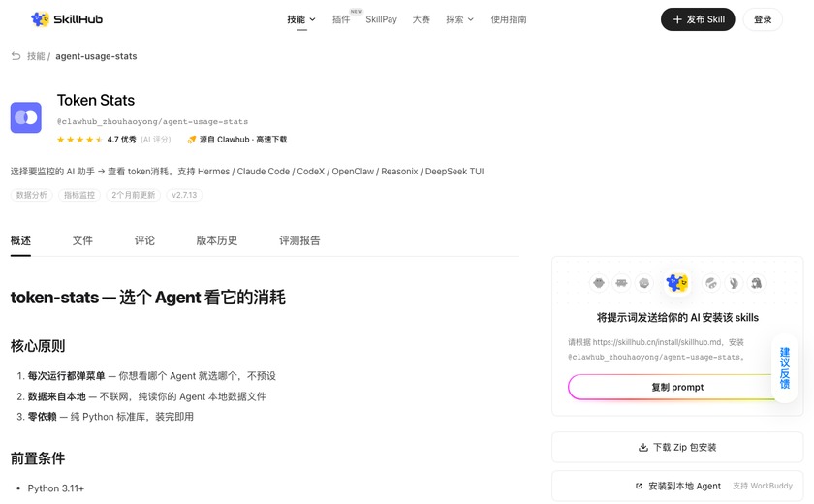Click the skill description mentioning Hermes / Claude Code

tap(247, 172)
